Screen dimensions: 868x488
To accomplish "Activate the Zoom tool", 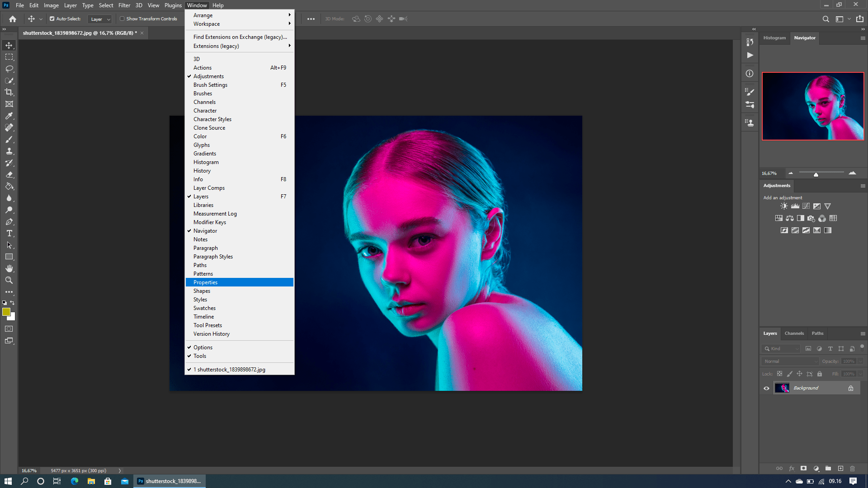I will [x=9, y=280].
